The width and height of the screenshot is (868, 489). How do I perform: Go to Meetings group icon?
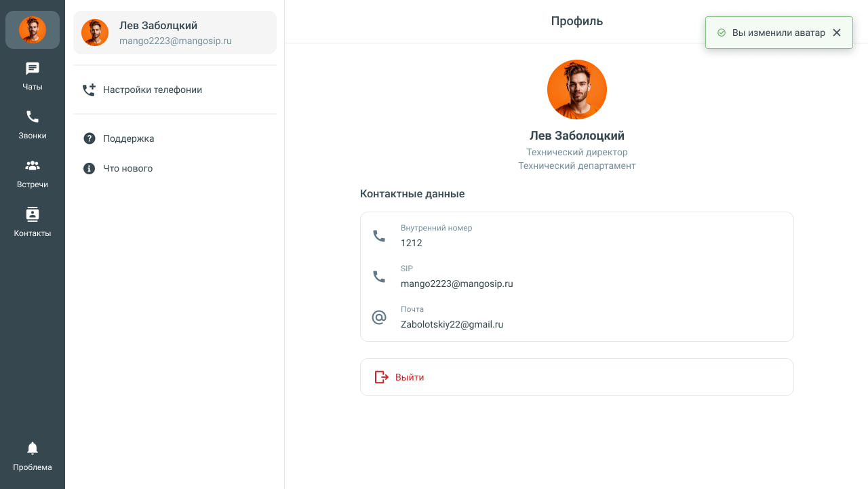click(33, 165)
